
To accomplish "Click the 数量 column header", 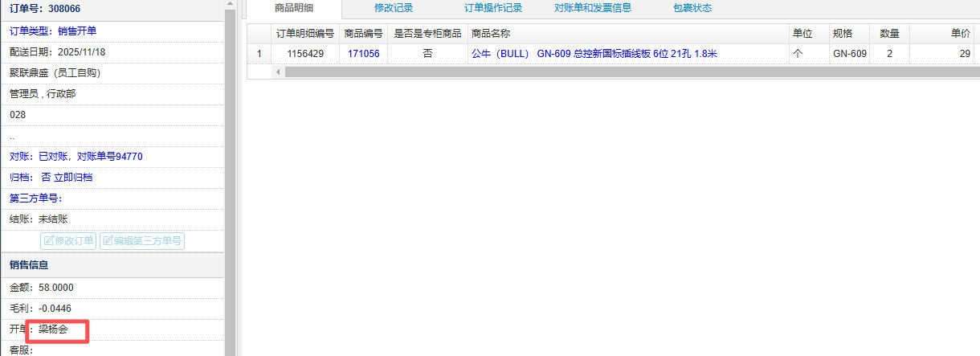I will click(x=889, y=34).
